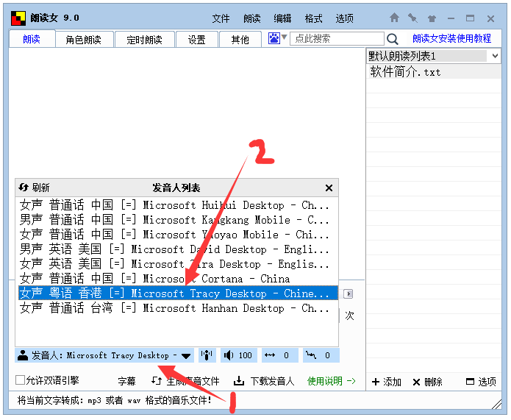Click the window resize grip icon
511x420 pixels.
pyautogui.click(x=496, y=405)
